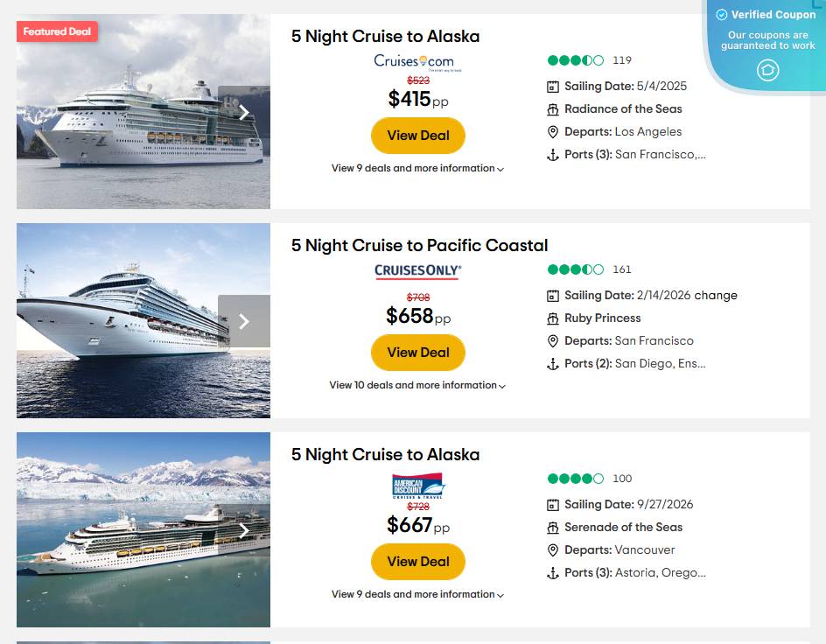Screen dimensions: 826x644
Task: Click calendar icon beside Sailing Date 5/4/2025
Action: [x=553, y=87]
